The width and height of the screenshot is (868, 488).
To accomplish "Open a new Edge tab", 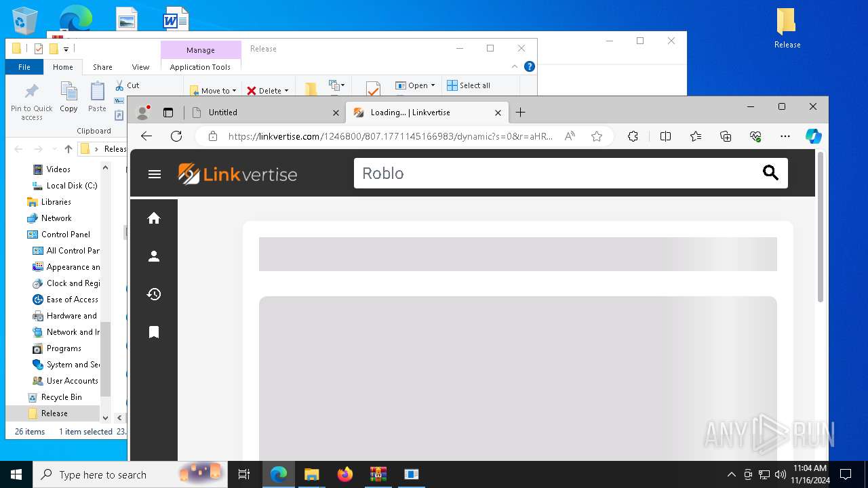I will (520, 112).
